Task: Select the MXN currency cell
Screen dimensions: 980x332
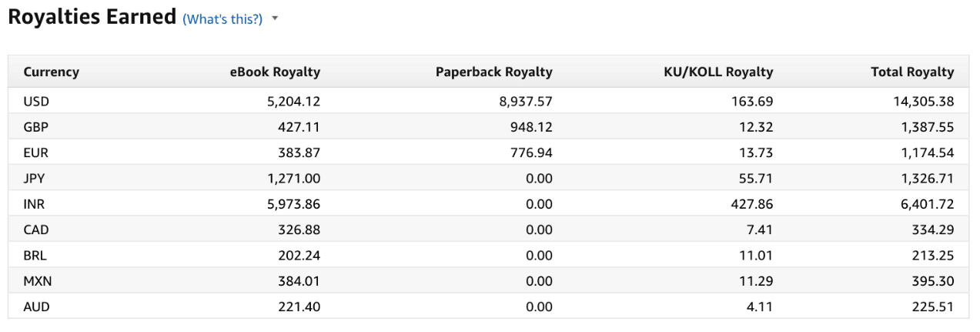Action: pos(37,281)
